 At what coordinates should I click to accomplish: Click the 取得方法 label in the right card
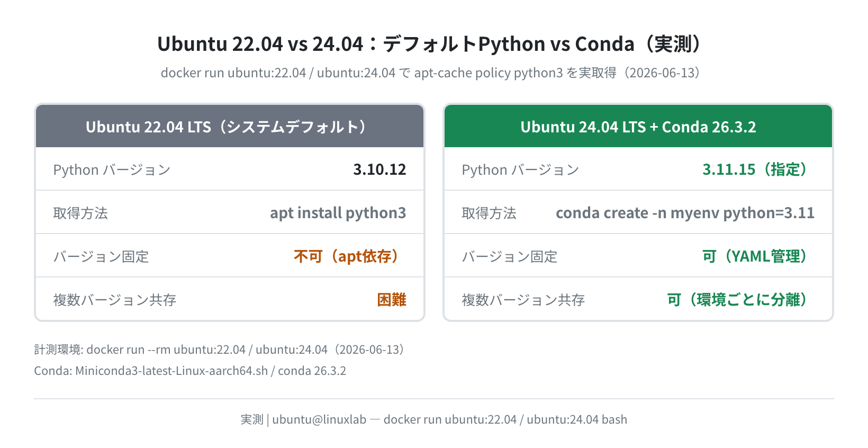pyautogui.click(x=489, y=213)
